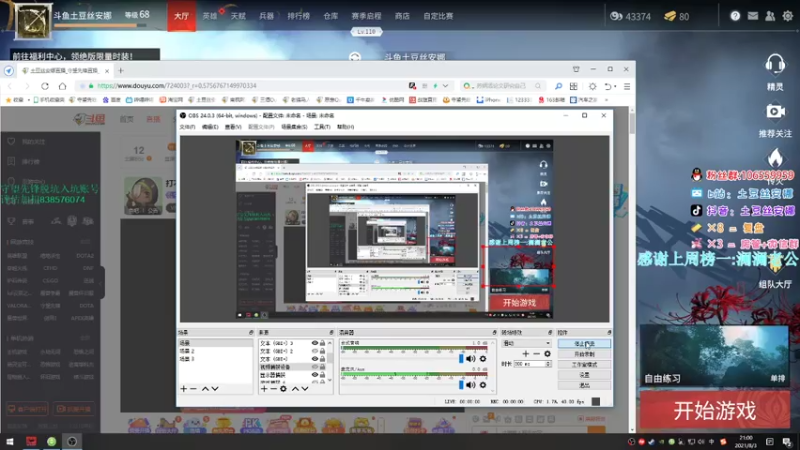800x450 pixels.
Task: Open game client help icon
Action: 735,16
